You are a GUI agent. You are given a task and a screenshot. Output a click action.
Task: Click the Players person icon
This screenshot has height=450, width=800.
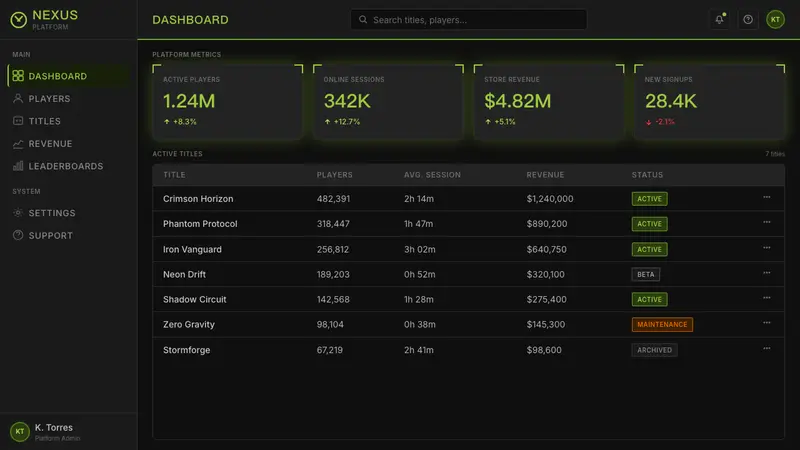tap(18, 98)
